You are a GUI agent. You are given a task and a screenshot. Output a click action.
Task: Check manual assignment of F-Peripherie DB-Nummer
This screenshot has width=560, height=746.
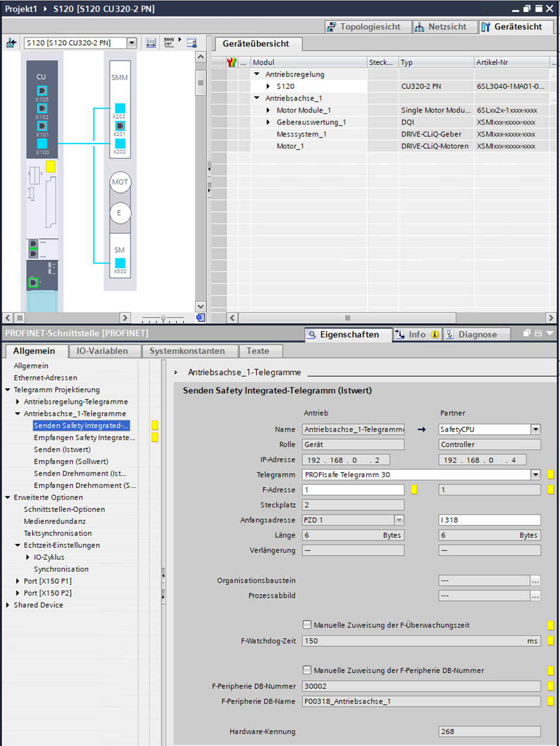306,670
